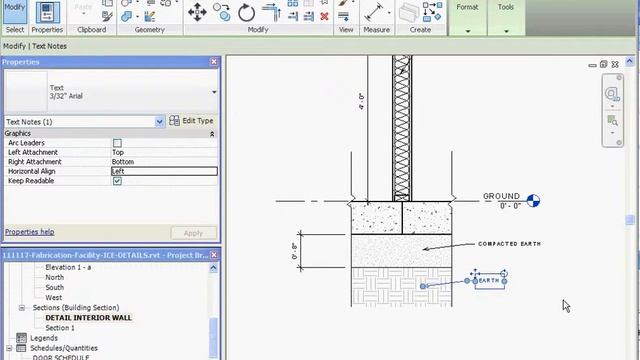The width and height of the screenshot is (640, 360).
Task: Click the Right Attachment value Bottom
Action: point(164,162)
